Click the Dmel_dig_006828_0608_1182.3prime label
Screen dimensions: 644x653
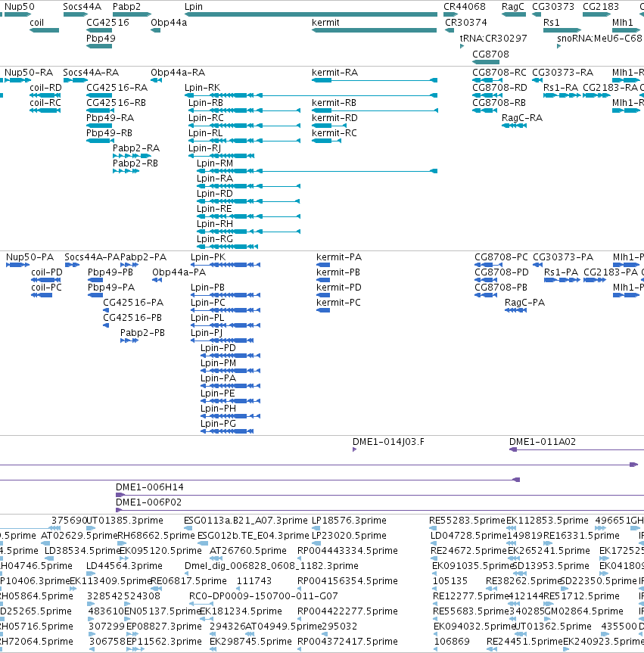point(272,566)
